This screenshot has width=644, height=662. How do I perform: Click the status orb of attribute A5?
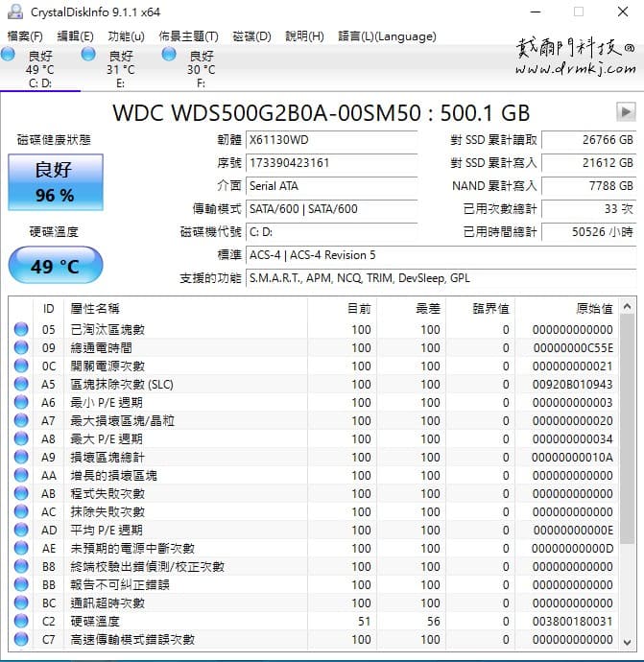pyautogui.click(x=21, y=384)
